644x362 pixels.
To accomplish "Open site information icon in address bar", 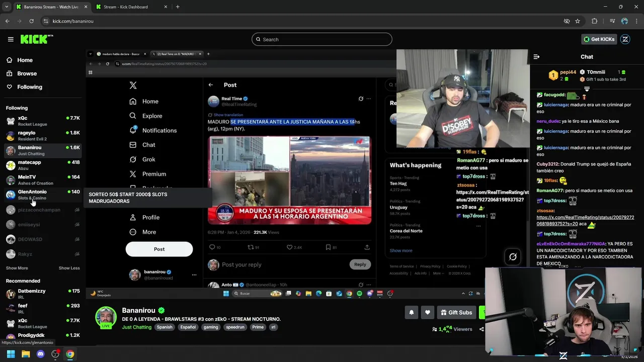I will point(46,21).
